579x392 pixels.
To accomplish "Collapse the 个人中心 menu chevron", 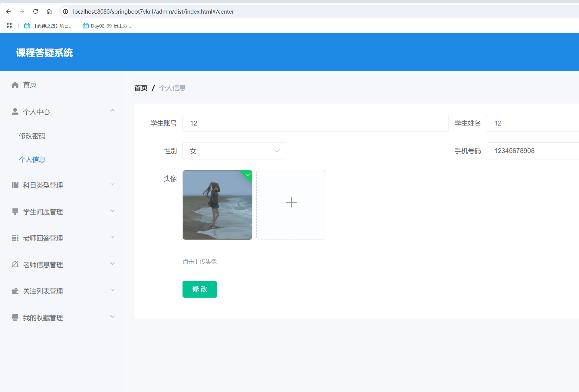I will [x=112, y=110].
